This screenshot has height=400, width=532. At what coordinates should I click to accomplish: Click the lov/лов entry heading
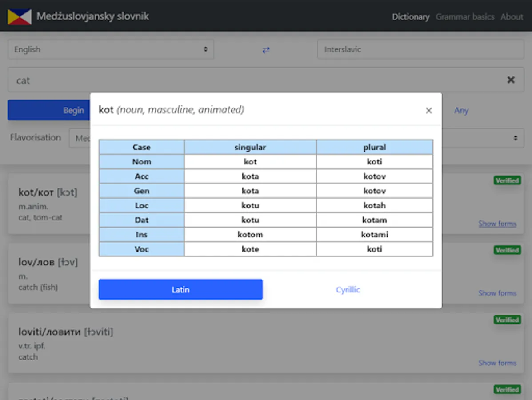click(48, 262)
